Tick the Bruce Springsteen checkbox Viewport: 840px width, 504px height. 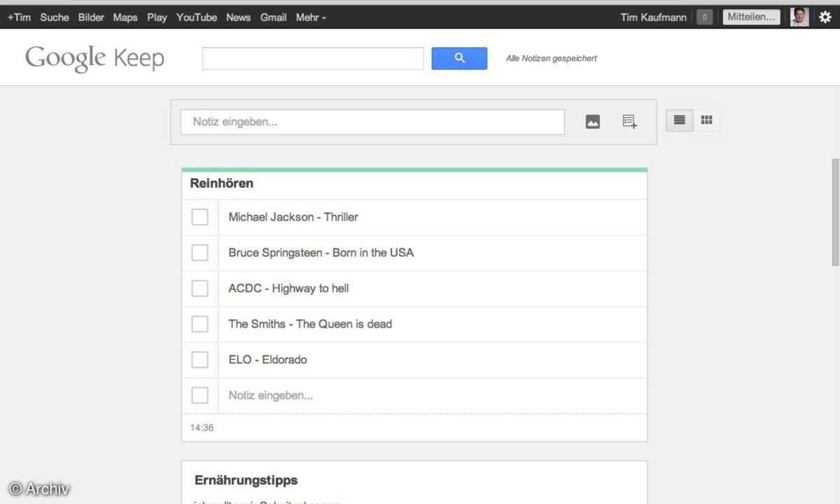point(200,253)
